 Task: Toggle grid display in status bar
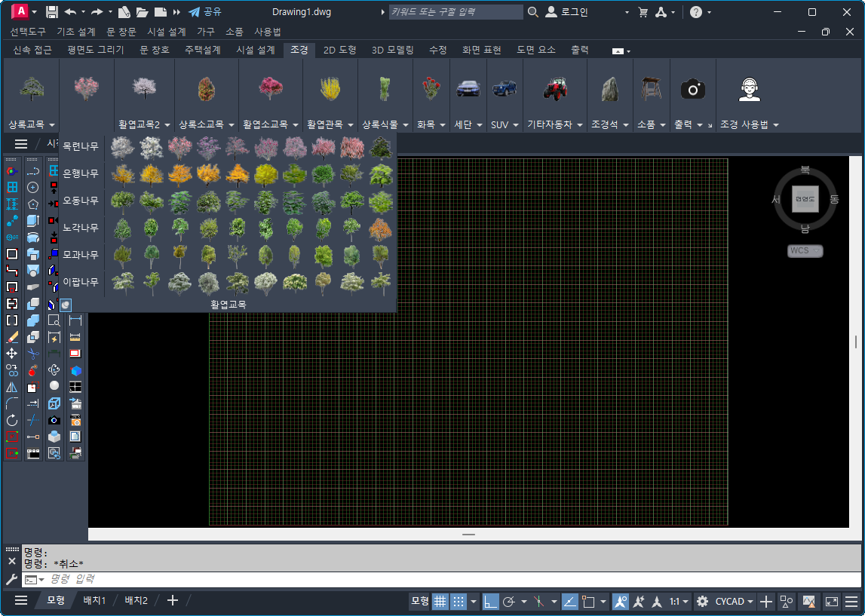point(440,602)
